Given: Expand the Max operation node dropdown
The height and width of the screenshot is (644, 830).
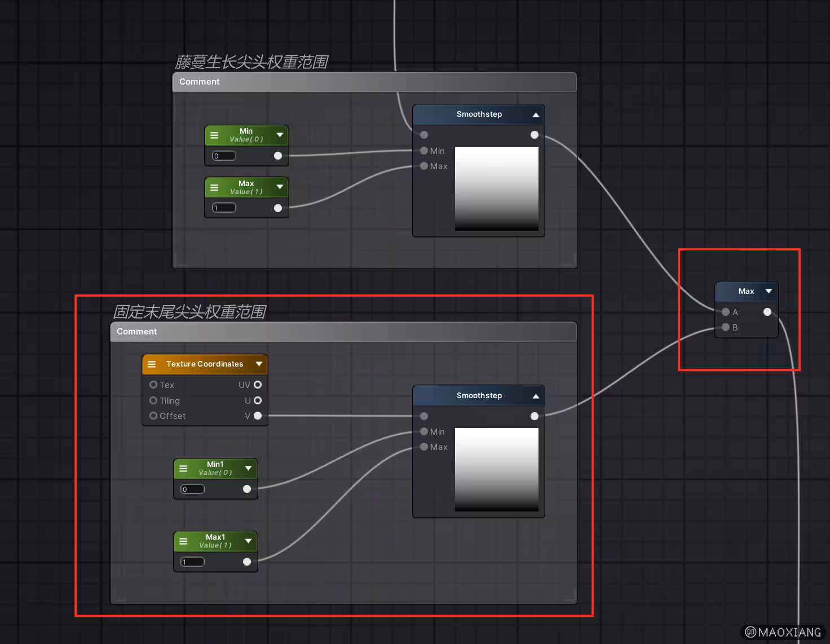Looking at the screenshot, I should (769, 292).
